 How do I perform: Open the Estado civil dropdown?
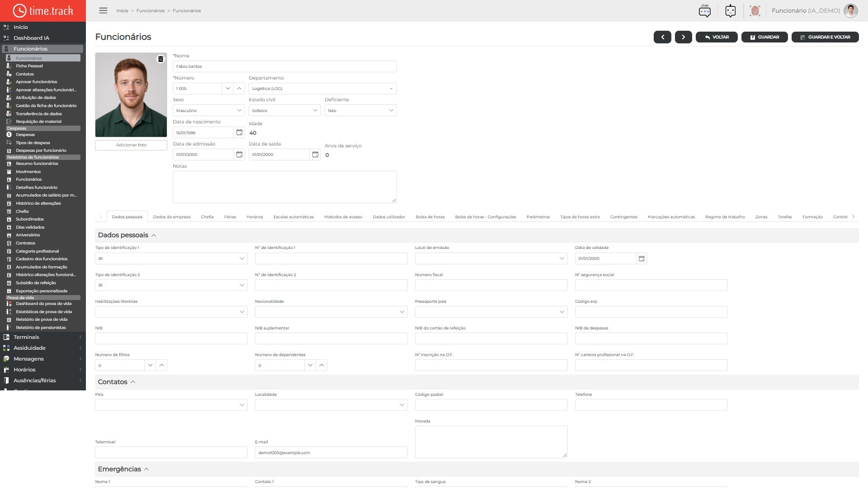click(x=284, y=110)
